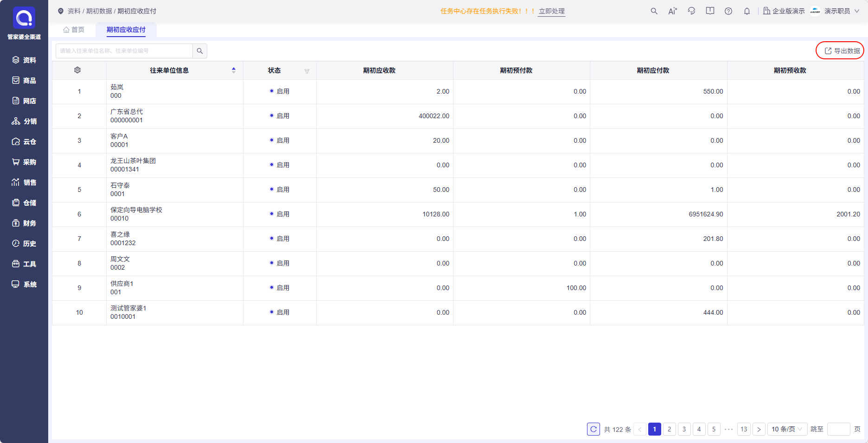
Task: Open the 历史 sidebar menu
Action: [24, 244]
